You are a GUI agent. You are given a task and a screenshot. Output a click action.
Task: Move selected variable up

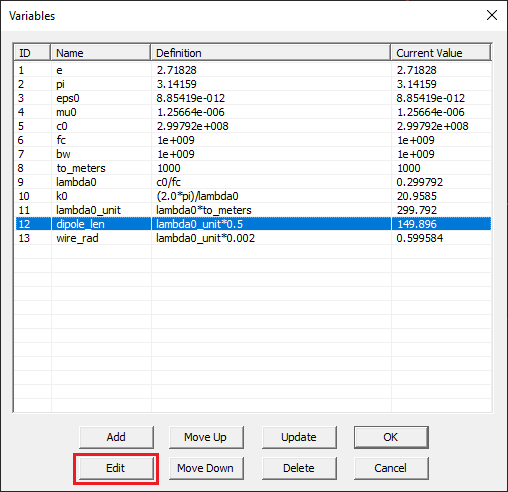click(x=206, y=437)
